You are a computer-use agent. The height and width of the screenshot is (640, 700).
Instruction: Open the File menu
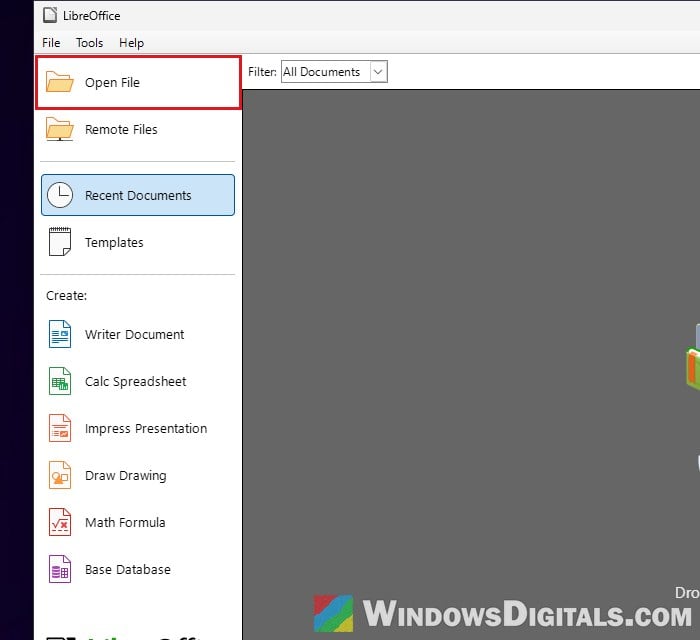(x=51, y=43)
